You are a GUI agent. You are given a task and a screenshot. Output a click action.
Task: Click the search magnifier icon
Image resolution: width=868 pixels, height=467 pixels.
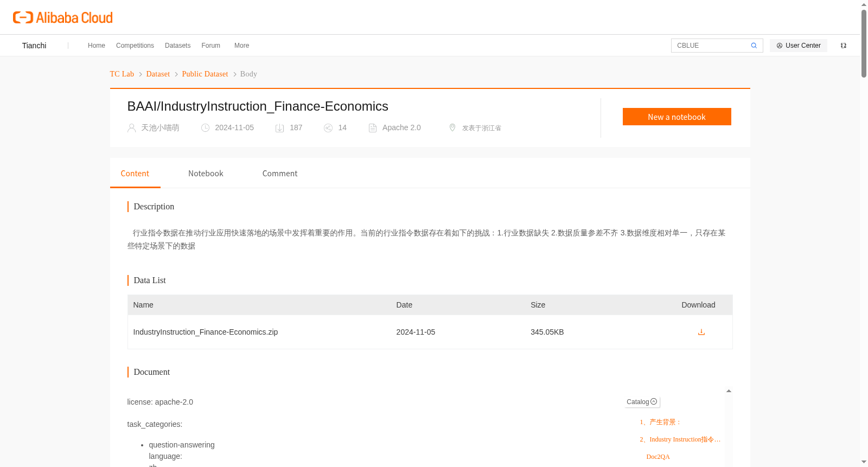754,46
